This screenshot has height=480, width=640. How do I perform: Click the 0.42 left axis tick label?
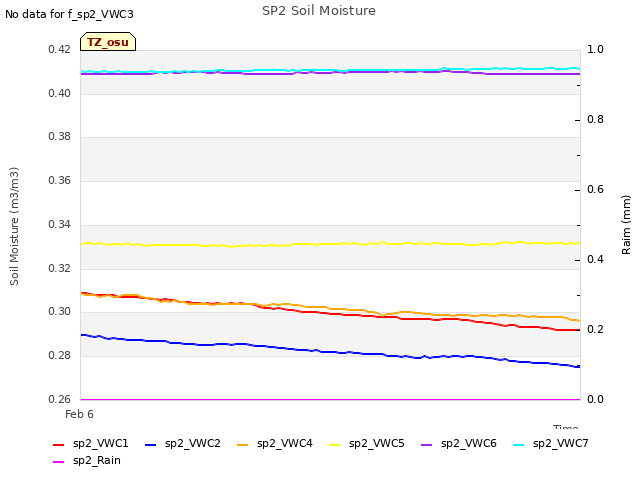coord(60,49)
